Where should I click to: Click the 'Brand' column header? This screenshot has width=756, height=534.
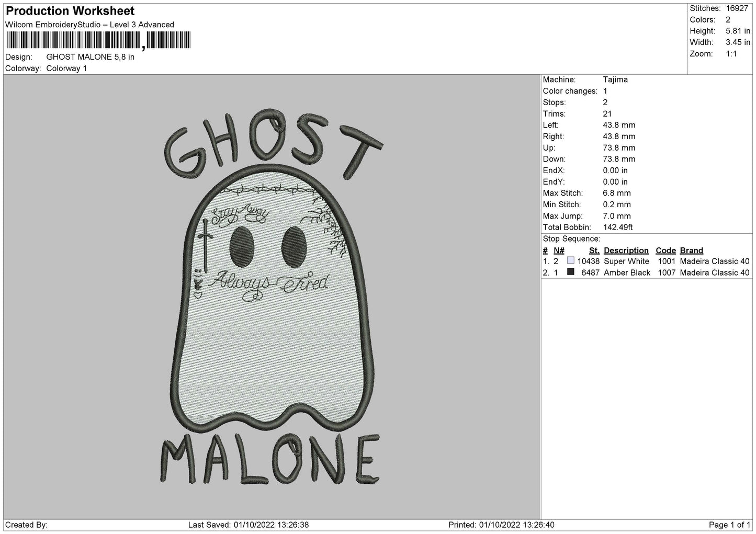point(692,251)
